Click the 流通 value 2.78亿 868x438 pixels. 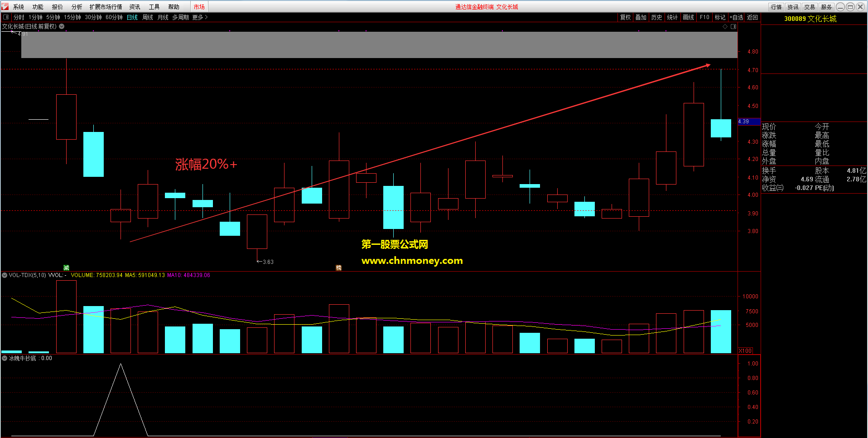tap(856, 180)
